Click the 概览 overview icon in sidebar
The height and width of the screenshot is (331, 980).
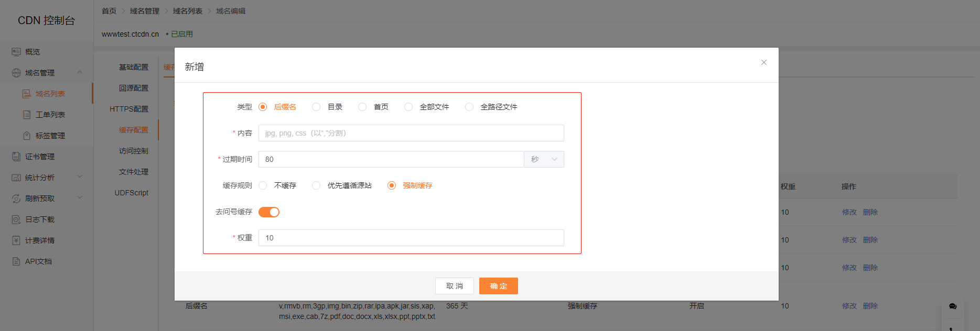[16, 52]
